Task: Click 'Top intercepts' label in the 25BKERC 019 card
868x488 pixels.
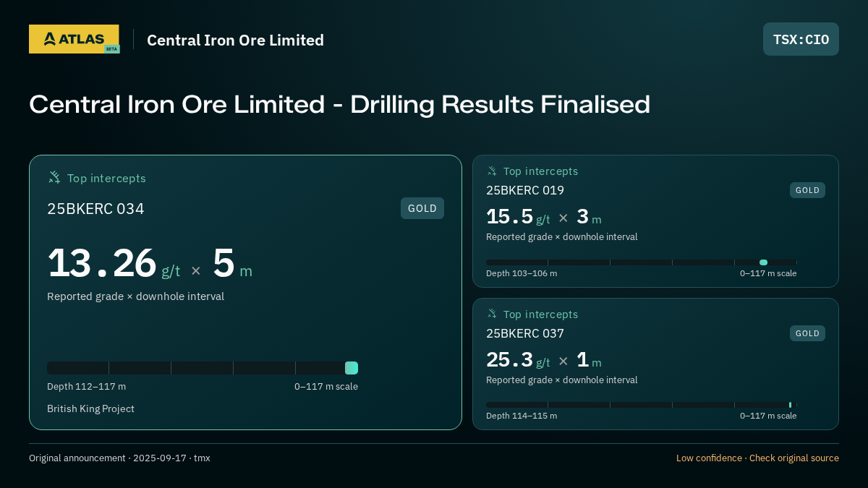Action: coord(540,171)
